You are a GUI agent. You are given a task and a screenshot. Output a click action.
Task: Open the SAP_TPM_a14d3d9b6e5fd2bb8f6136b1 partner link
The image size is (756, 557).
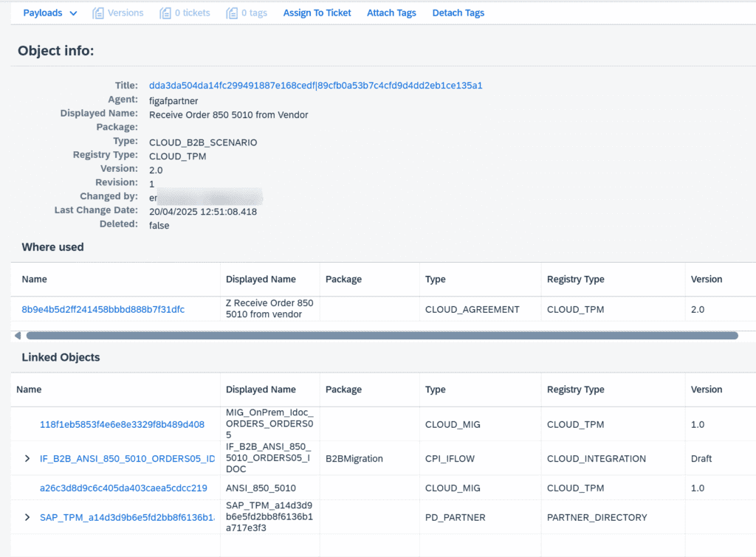click(x=127, y=517)
